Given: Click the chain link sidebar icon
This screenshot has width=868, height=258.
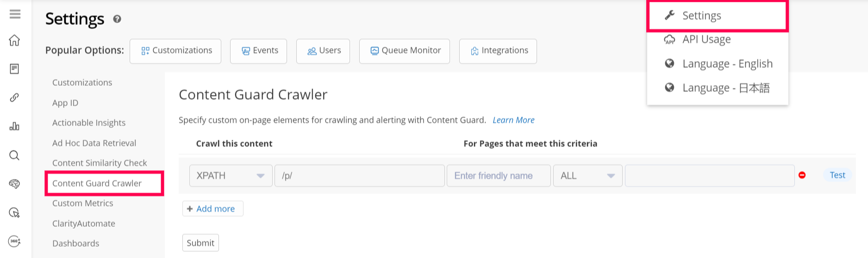Looking at the screenshot, I should tap(15, 98).
